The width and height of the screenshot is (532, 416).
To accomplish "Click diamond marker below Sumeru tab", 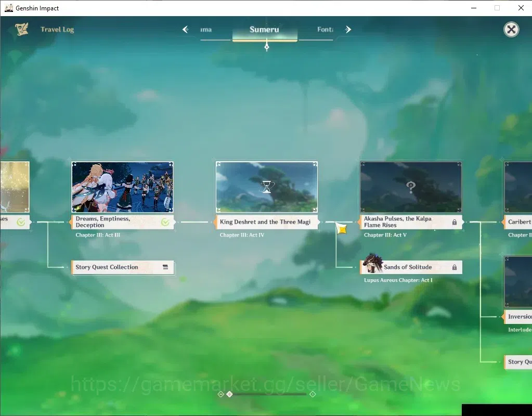I will pyautogui.click(x=267, y=47).
